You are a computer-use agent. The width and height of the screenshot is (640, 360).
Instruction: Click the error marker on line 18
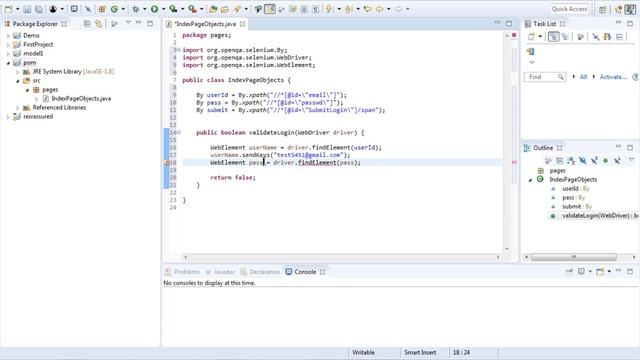167,162
